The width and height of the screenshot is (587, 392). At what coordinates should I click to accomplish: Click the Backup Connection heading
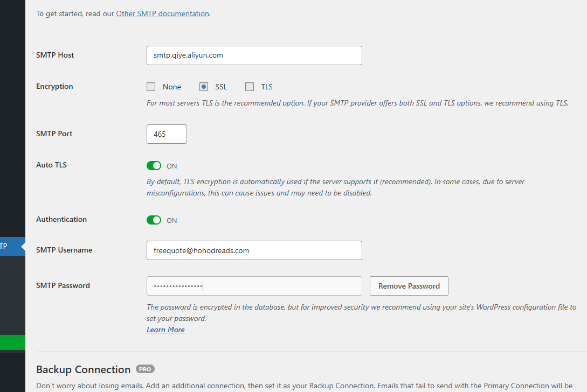(x=83, y=369)
